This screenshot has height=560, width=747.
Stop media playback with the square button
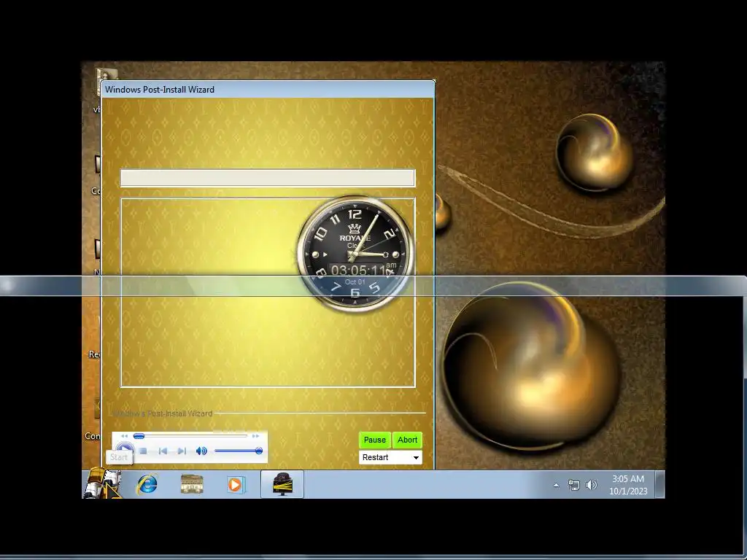[143, 451]
